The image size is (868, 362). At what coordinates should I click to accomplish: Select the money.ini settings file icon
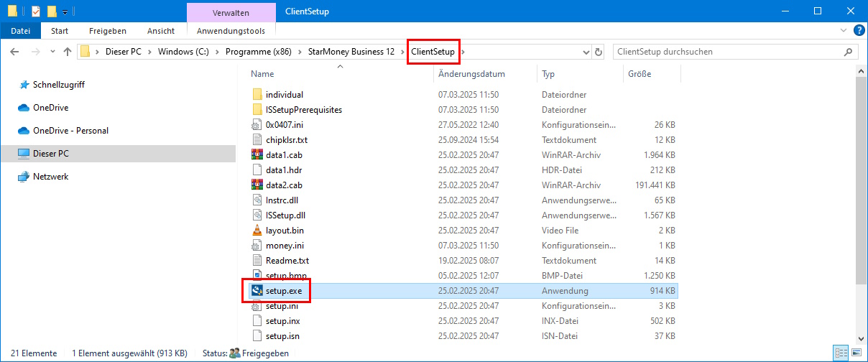coord(258,246)
